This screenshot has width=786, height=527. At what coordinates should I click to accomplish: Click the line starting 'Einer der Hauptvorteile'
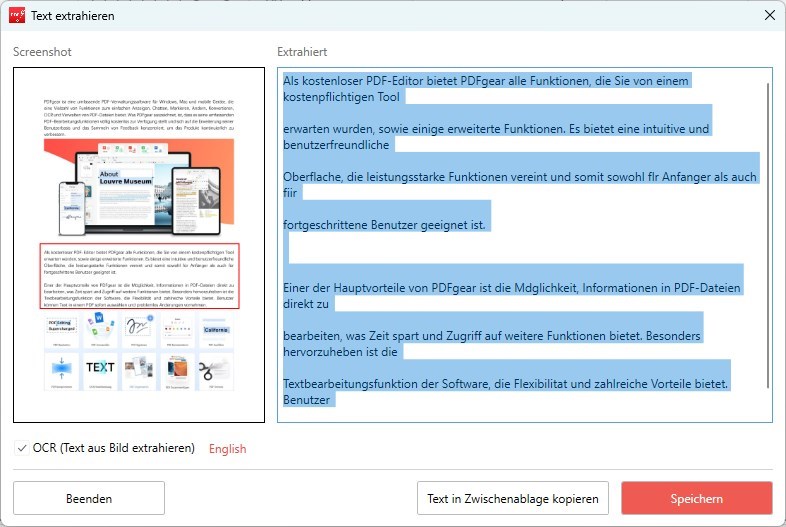click(512, 288)
